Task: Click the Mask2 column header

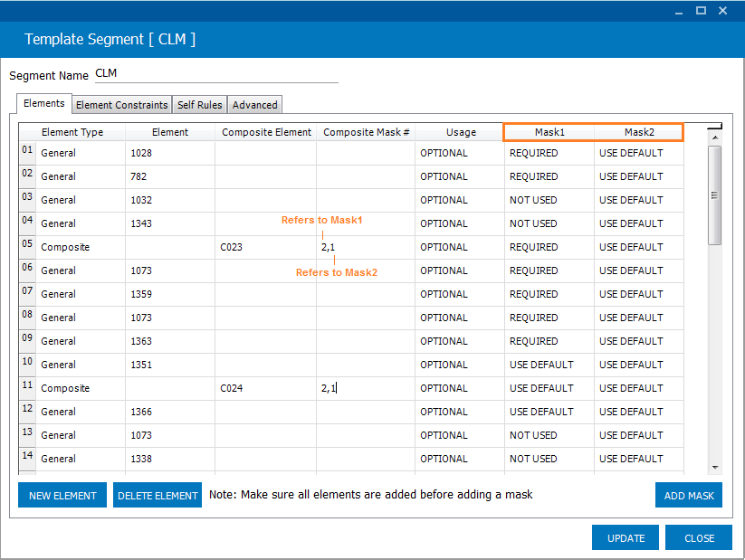Action: tap(639, 132)
